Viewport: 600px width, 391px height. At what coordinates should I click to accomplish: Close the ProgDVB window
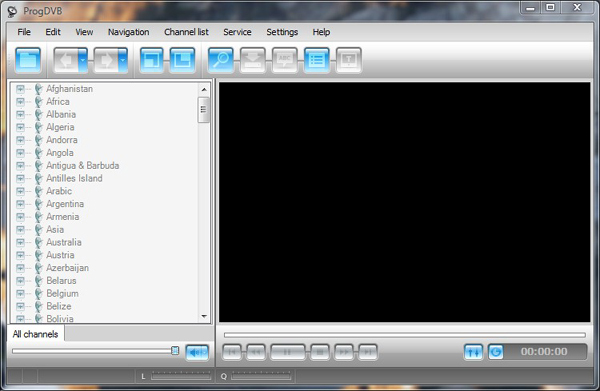pyautogui.click(x=577, y=8)
